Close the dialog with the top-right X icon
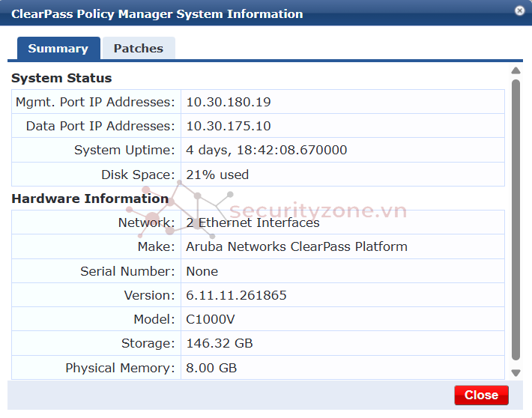532x418 pixels. pos(519,10)
